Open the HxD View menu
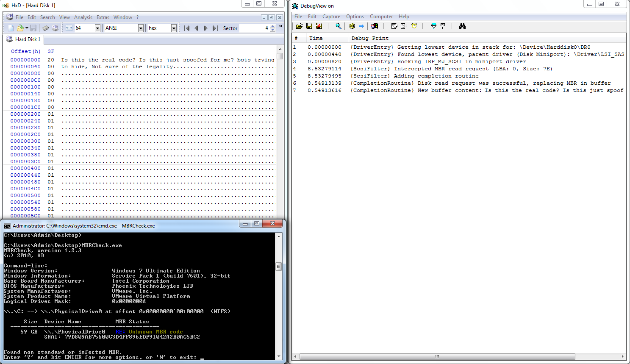Image resolution: width=630 pixels, height=364 pixels. (64, 17)
